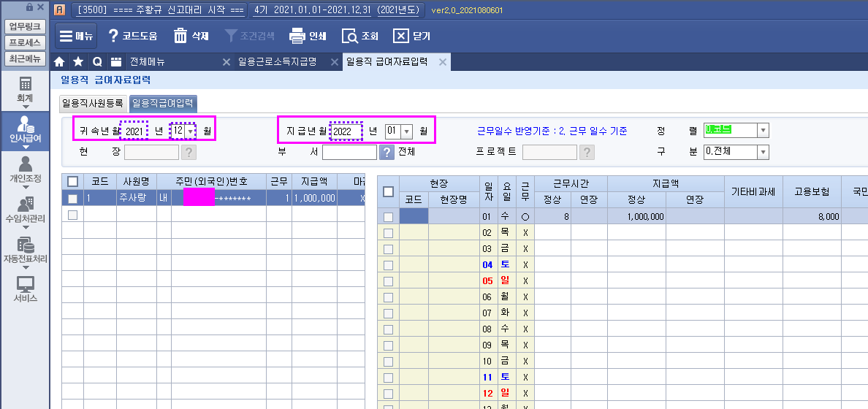Viewport: 868px width, 409px height.
Task: Click the 조회 search button
Action: (360, 36)
